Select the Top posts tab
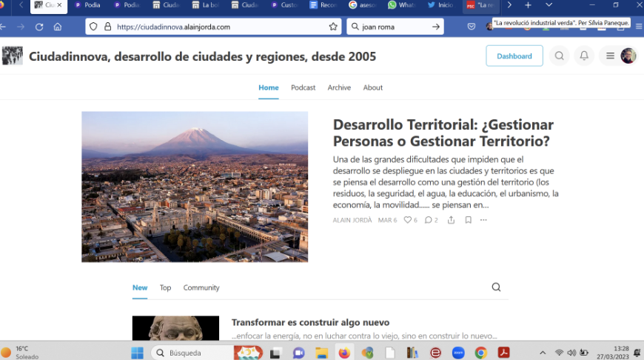 pos(165,287)
